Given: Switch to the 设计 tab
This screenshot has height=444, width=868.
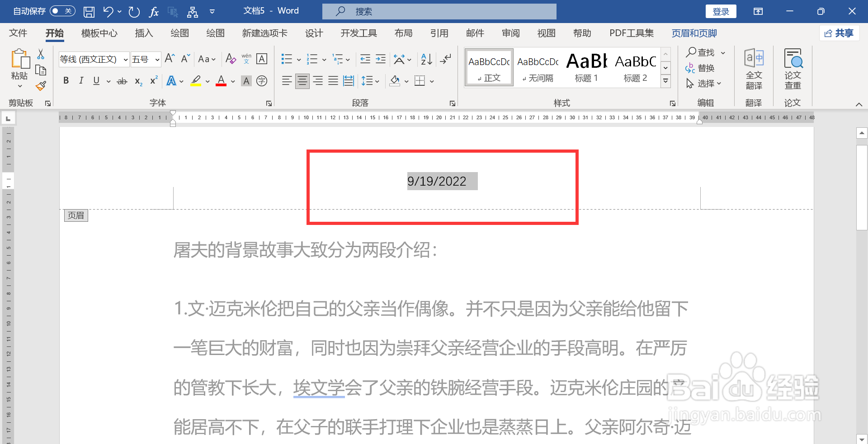Looking at the screenshot, I should (314, 33).
